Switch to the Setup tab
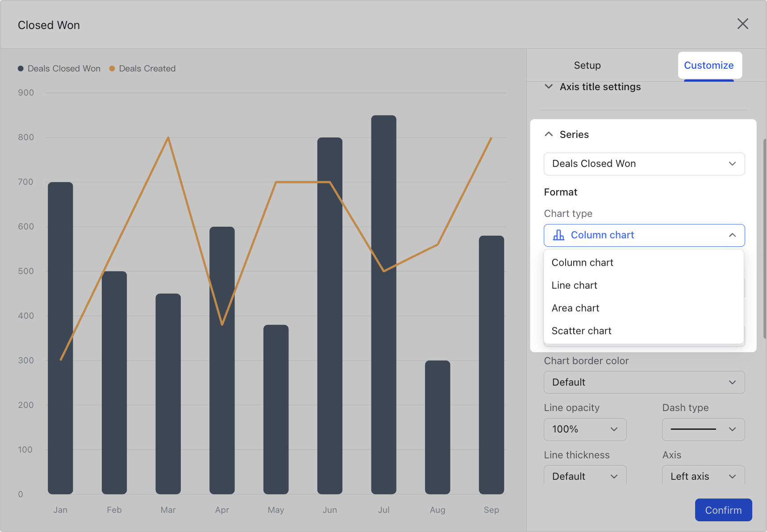767x532 pixels. 587,66
